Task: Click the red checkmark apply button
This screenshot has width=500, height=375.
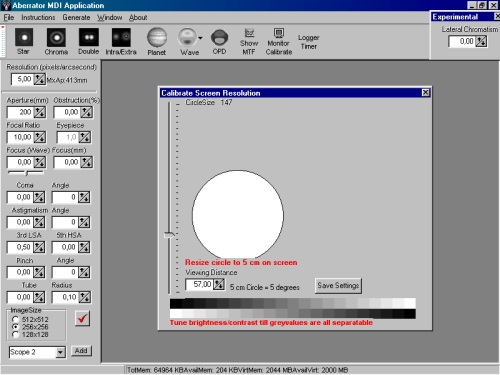Action: tap(82, 319)
